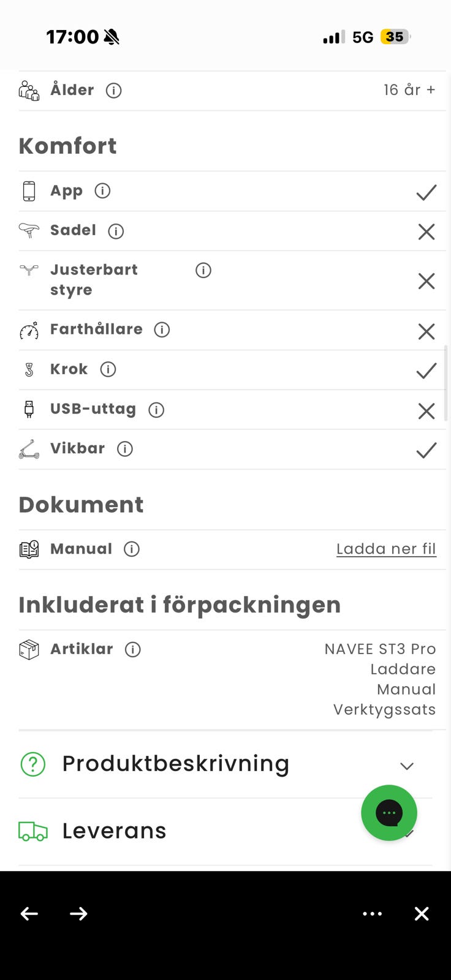Viewport: 451px width, 980px height.
Task: Tap the info icon next to Ålder
Action: click(x=113, y=91)
